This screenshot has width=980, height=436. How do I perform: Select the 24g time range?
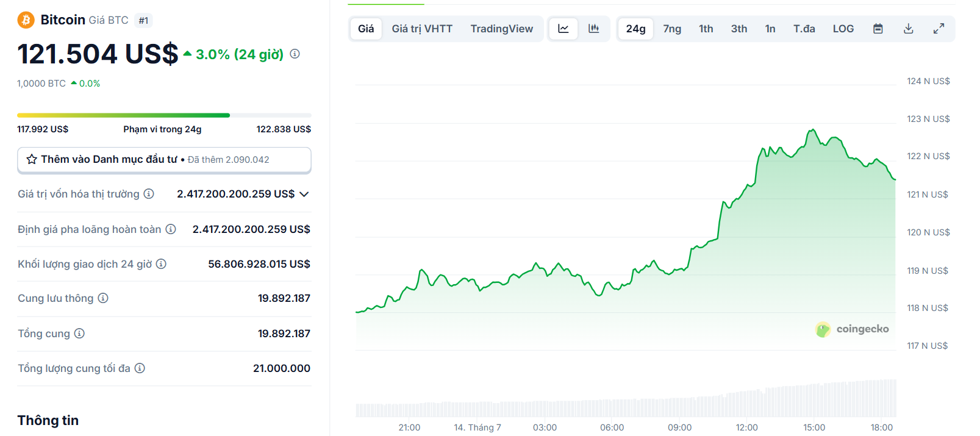coord(635,29)
